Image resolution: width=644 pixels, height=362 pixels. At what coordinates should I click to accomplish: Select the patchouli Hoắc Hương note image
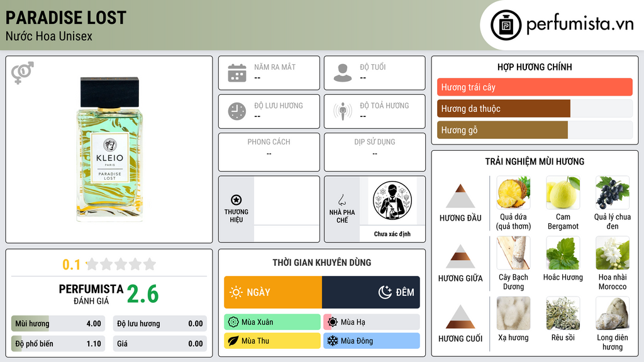coord(563,253)
